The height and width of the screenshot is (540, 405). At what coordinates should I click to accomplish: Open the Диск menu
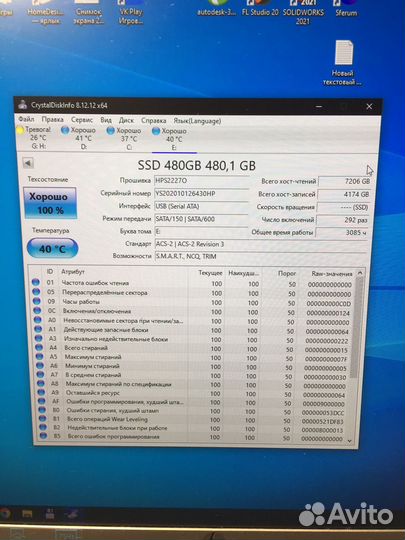pyautogui.click(x=126, y=121)
